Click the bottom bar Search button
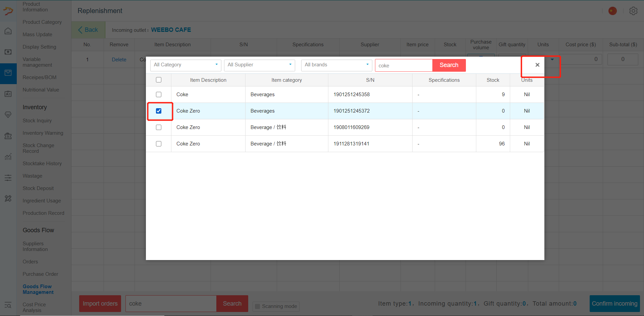644x316 pixels. point(232,304)
